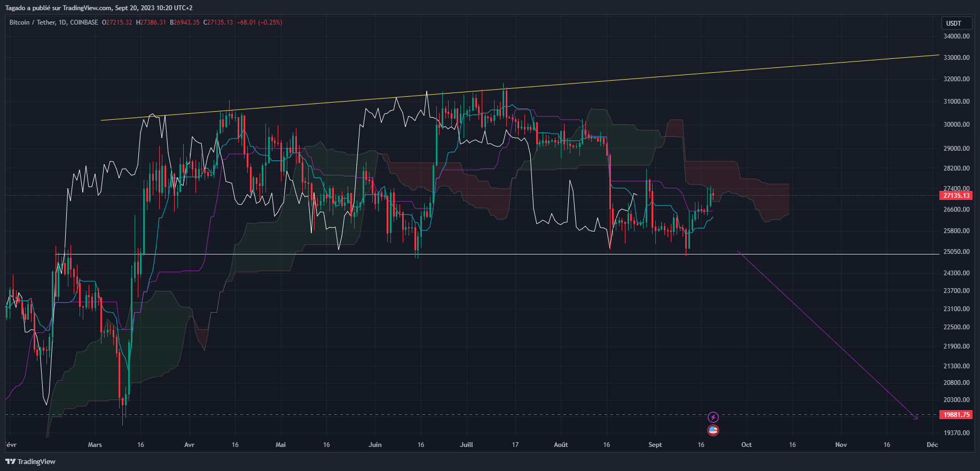Click the 21300.00 price scale label

point(957,366)
